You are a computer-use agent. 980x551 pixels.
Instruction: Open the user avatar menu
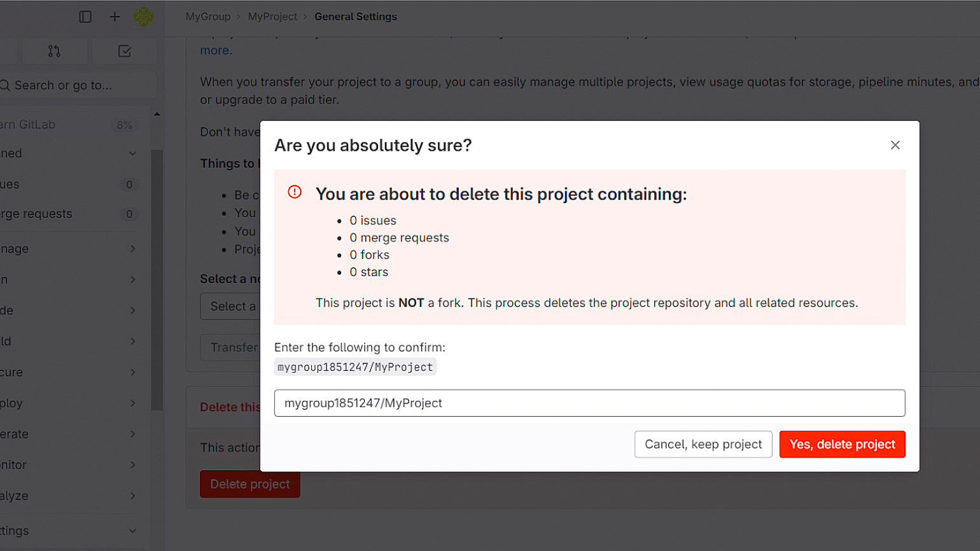(144, 17)
